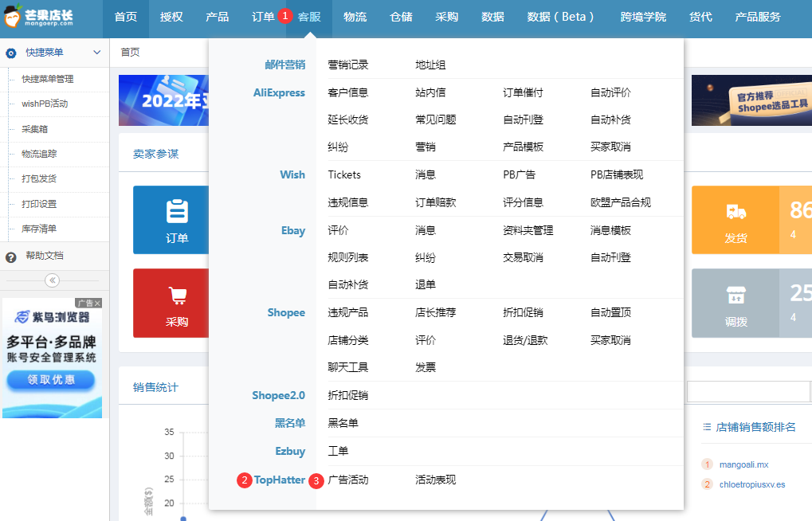Open Shopee 违规产品
Image resolution: width=812 pixels, height=521 pixels.
pyautogui.click(x=348, y=312)
